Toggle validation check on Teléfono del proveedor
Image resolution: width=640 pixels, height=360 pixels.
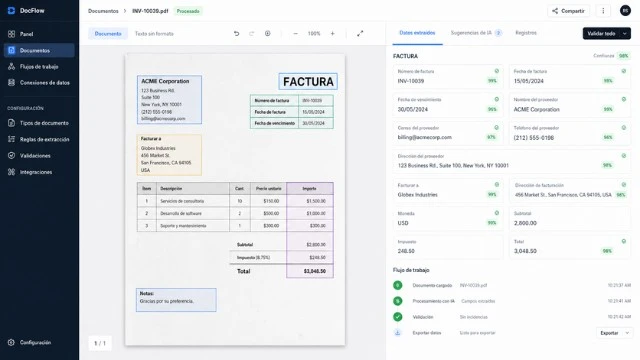(x=624, y=128)
